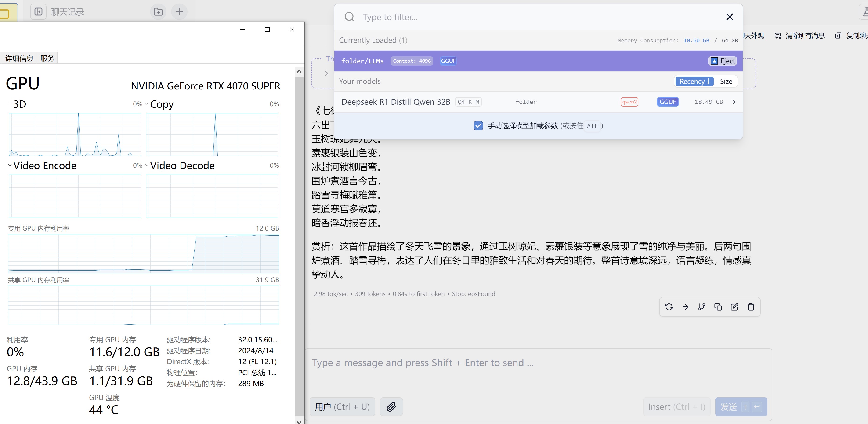Sort models by Recency
This screenshot has width=868, height=424.
(x=694, y=82)
